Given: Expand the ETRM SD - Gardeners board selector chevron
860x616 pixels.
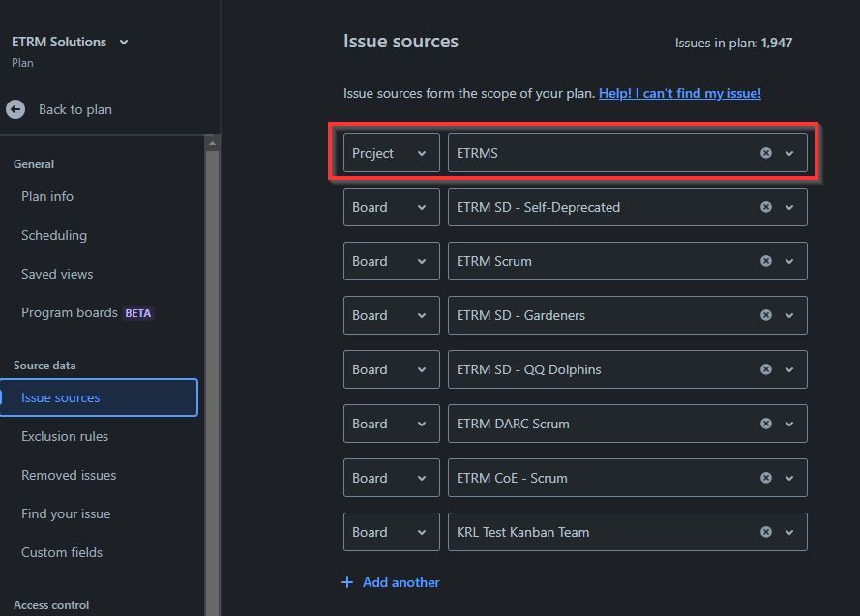Looking at the screenshot, I should tap(789, 315).
